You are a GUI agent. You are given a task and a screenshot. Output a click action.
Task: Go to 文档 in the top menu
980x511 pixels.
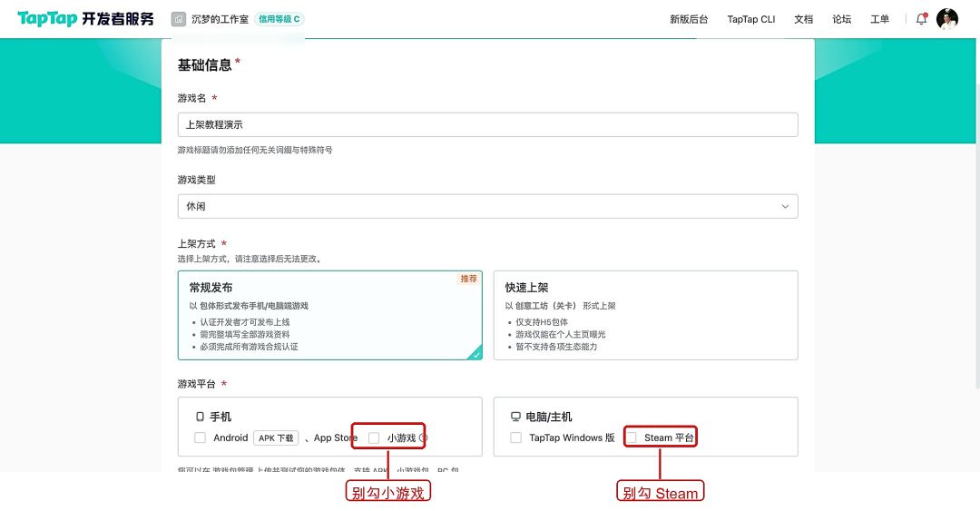pyautogui.click(x=804, y=19)
